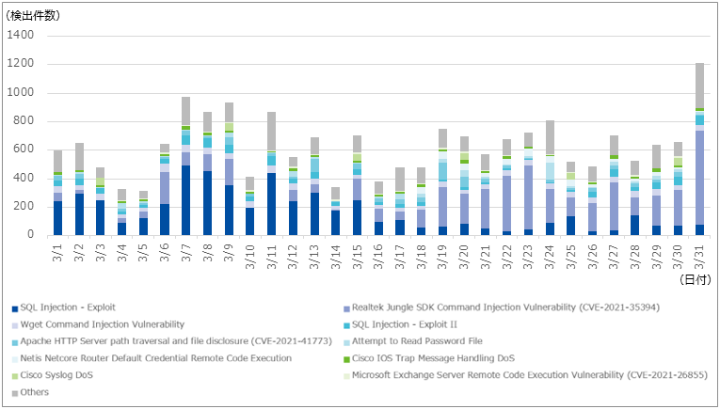
Task: Click the Realtek Jungle SDK legend color swatch
Action: 347,309
